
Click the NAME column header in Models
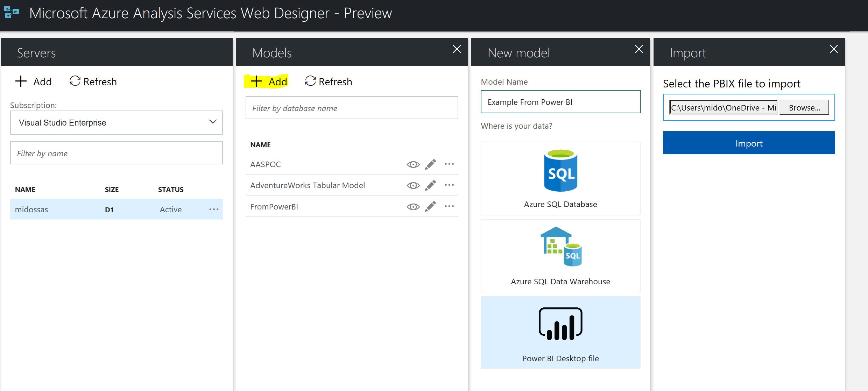(261, 145)
